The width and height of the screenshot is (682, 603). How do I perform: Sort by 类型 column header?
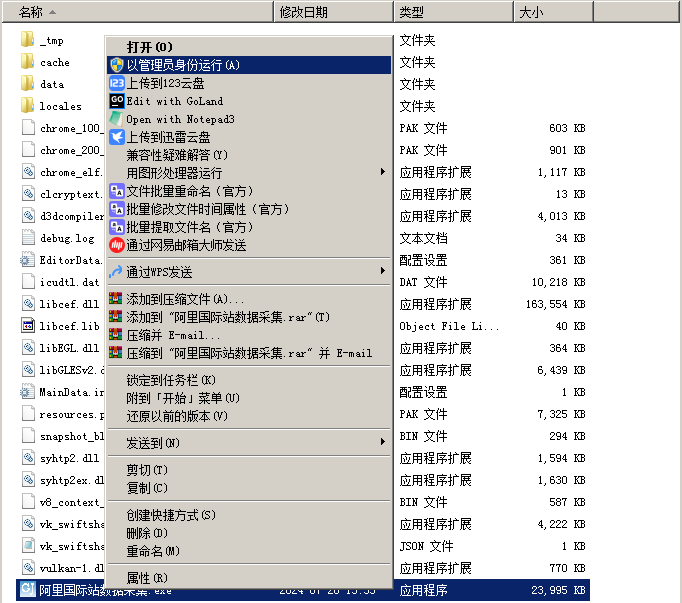pos(454,12)
